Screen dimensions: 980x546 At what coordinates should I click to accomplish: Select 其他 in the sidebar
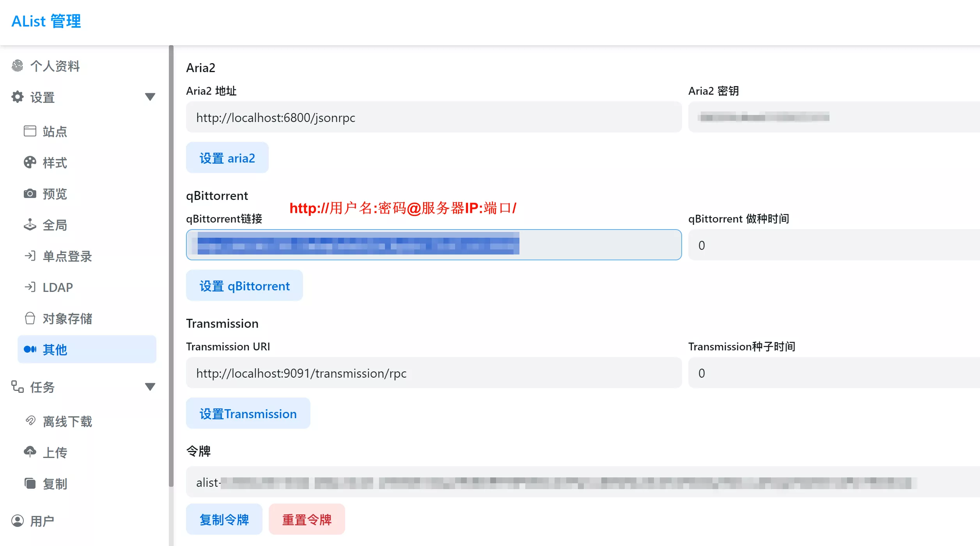coord(55,349)
